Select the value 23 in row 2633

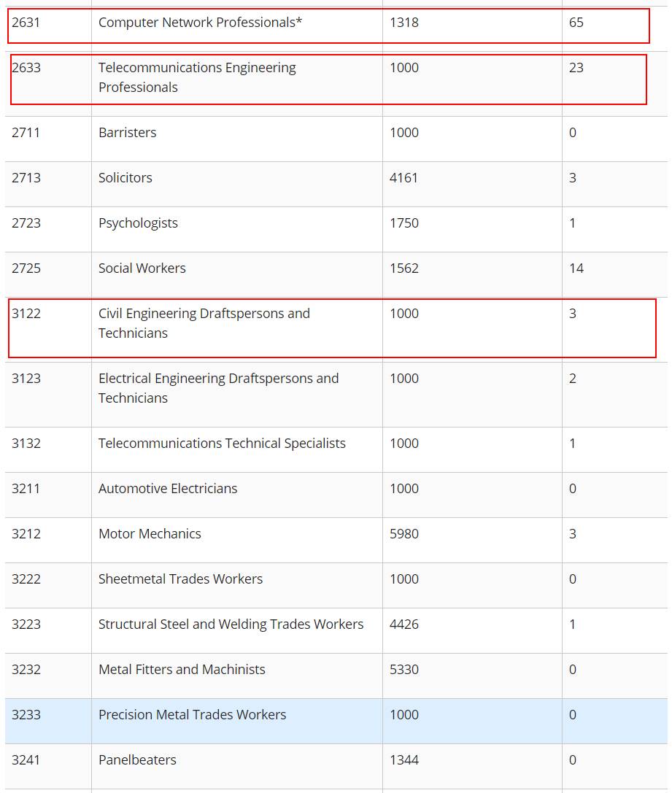pyautogui.click(x=576, y=68)
